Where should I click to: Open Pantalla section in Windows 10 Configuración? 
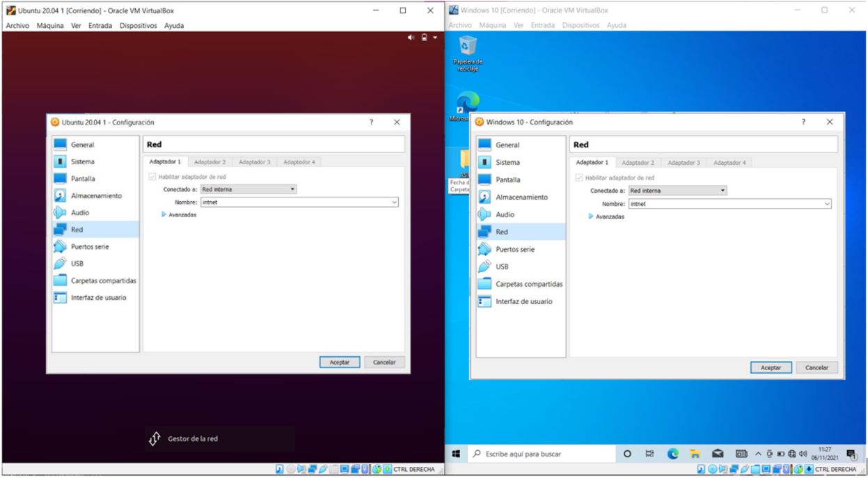pyautogui.click(x=521, y=180)
